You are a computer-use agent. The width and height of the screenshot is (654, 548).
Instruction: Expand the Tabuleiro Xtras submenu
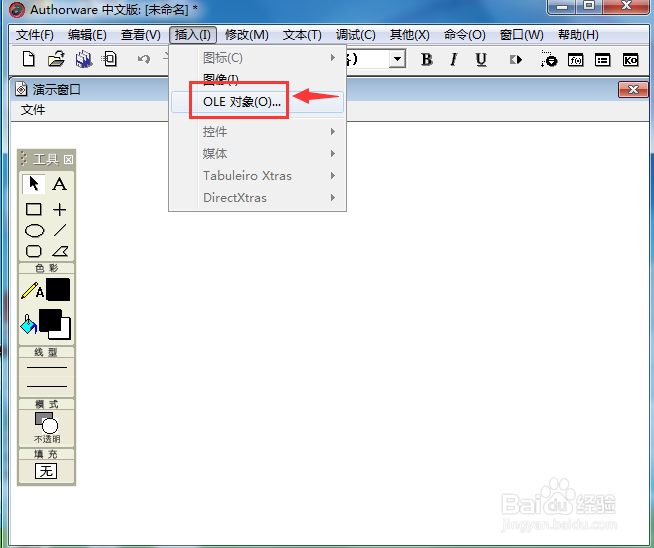(x=257, y=176)
